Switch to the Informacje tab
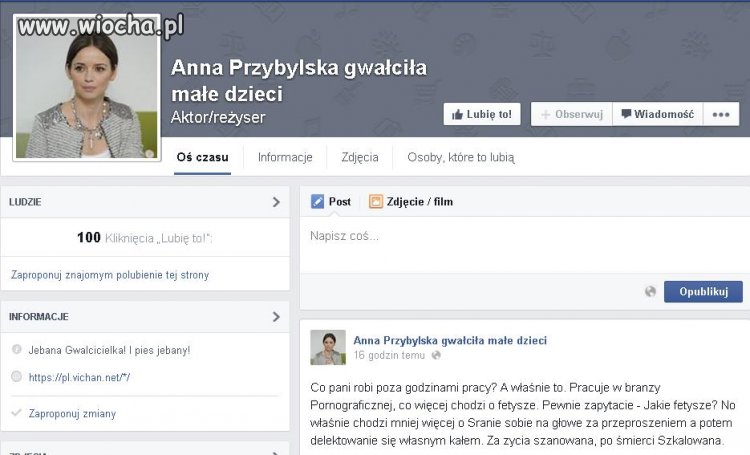Image resolution: width=750 pixels, height=455 pixels. 285,157
